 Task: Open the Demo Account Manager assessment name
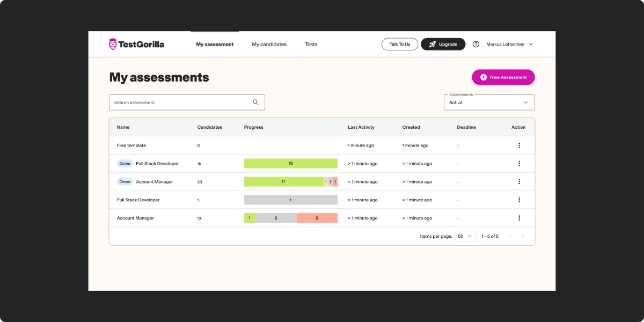[155, 182]
